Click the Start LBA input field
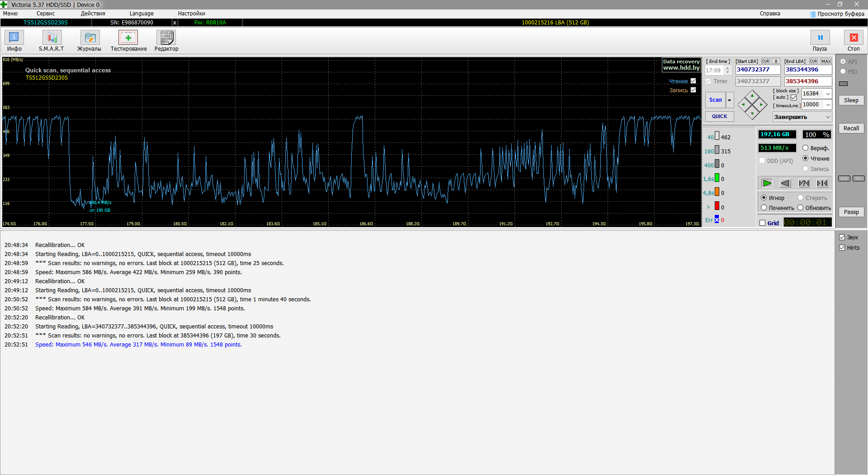 click(x=758, y=70)
